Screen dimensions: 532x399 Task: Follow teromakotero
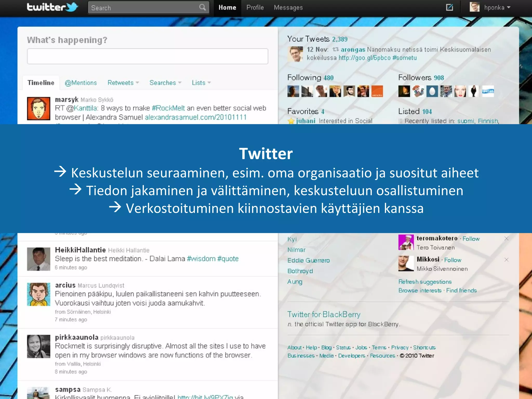[x=471, y=239]
